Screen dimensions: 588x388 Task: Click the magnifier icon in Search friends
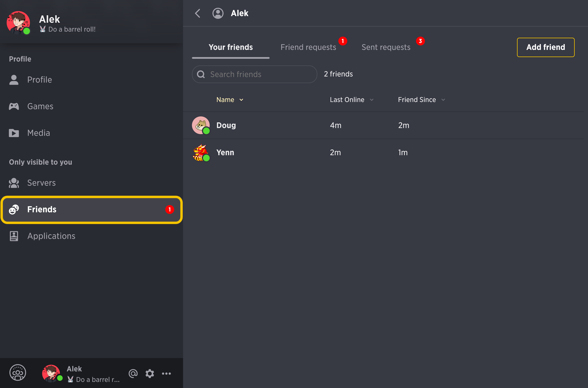201,74
